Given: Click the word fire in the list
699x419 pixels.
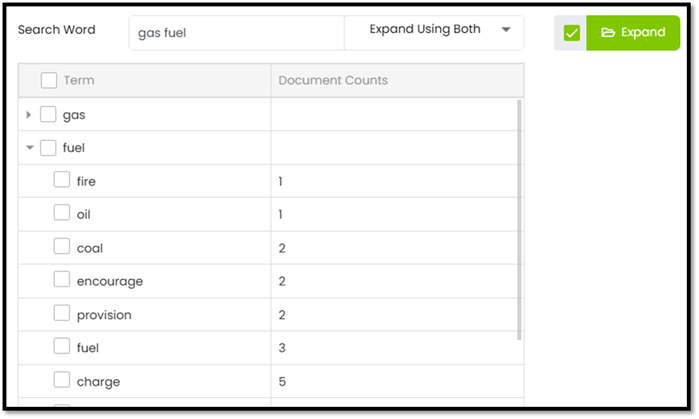Looking at the screenshot, I should click(x=86, y=181).
